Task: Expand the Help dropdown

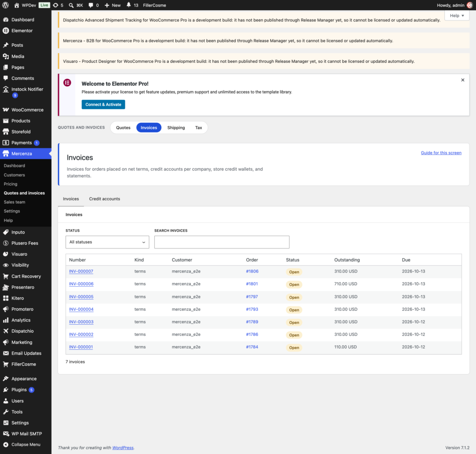Action: click(x=456, y=15)
